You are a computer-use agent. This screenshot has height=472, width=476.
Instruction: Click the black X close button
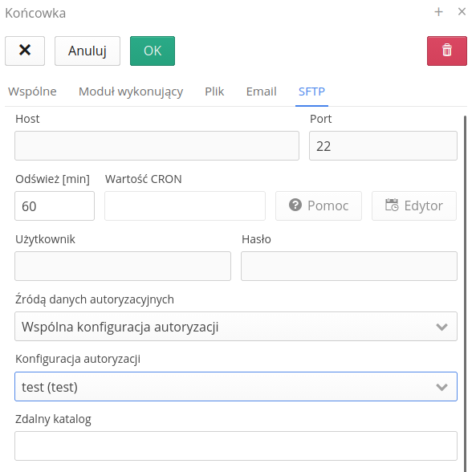[25, 51]
